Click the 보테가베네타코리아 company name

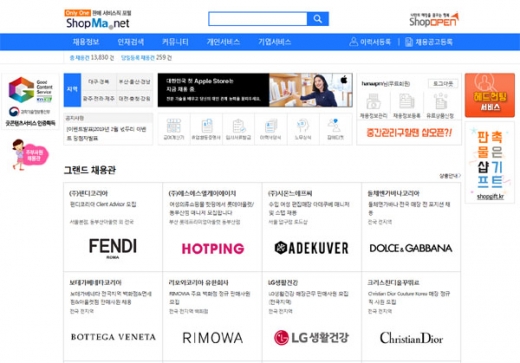click(x=96, y=283)
